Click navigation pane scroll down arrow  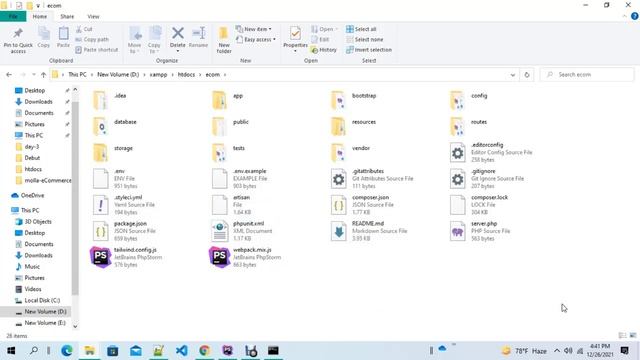pos(75,326)
